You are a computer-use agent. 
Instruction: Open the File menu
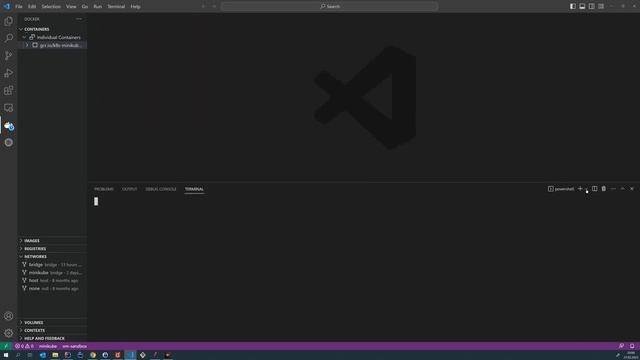(19, 7)
